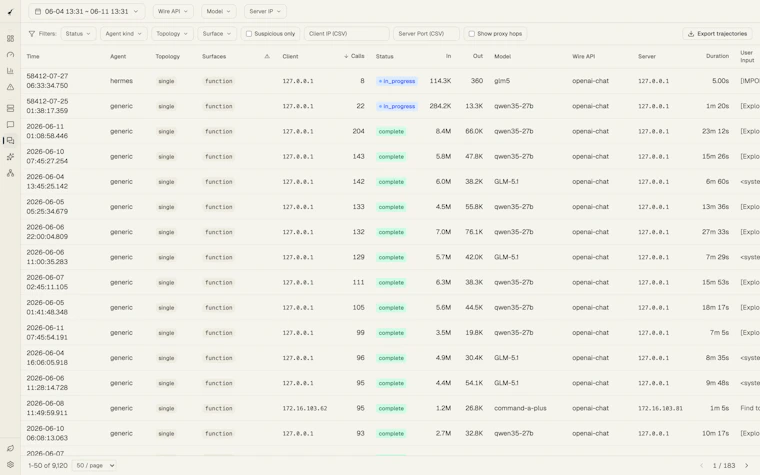The image size is (760, 475).
Task: Open the server stack icon in sidebar
Action: point(10,109)
